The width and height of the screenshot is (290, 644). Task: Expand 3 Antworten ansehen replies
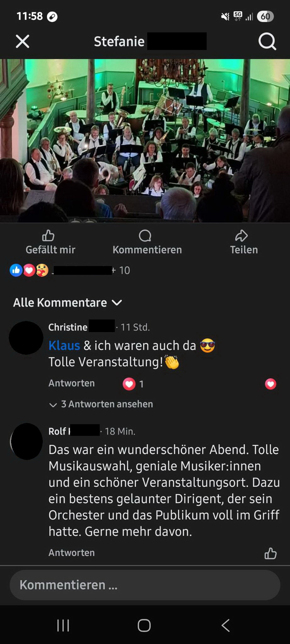pos(101,404)
